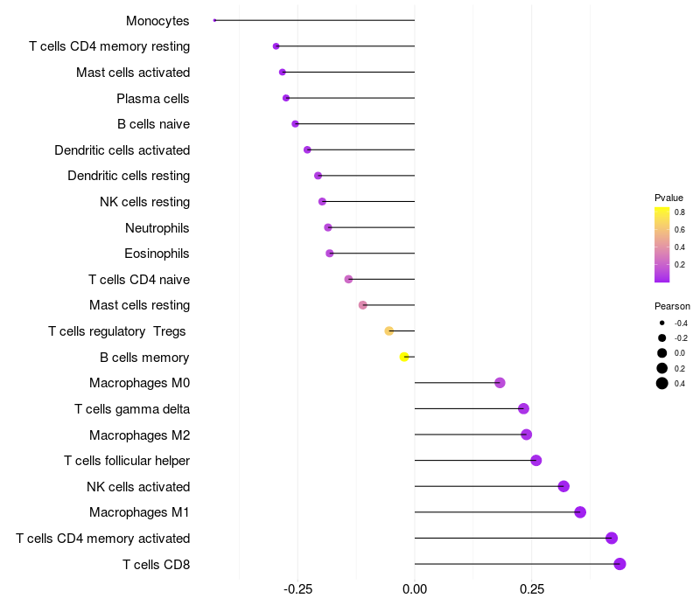
Task: Click the Pearson -0.4 legend circle
Action: click(x=662, y=323)
